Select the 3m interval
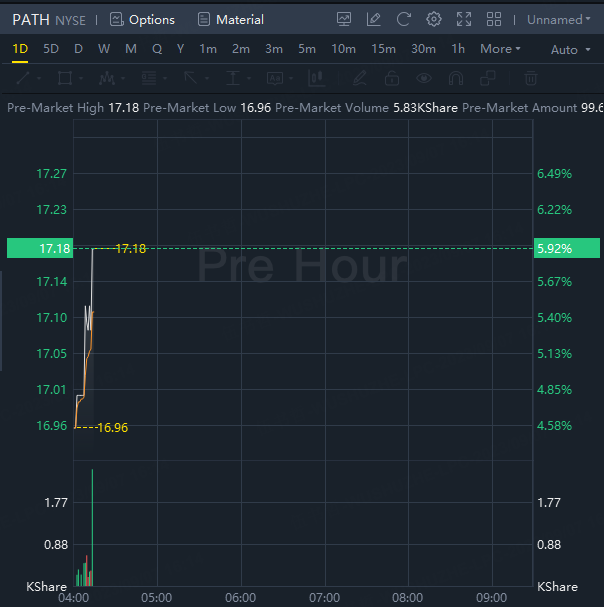Viewport: 604px width, 607px height. tap(274, 49)
